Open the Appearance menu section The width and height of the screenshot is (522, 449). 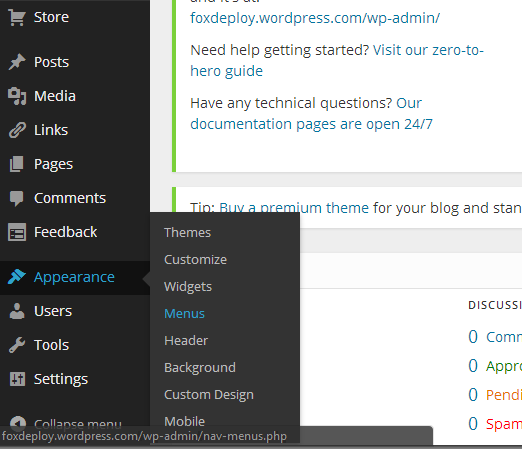pos(75,278)
